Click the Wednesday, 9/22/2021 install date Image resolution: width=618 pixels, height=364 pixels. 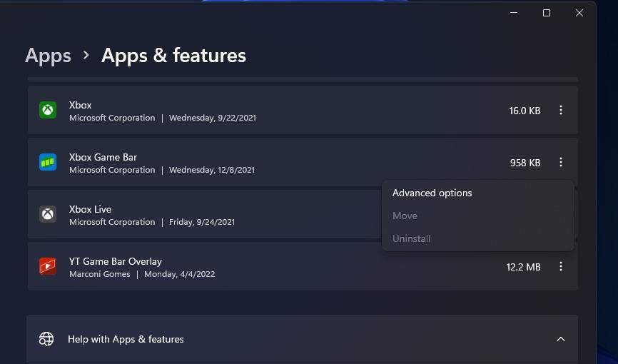coord(213,118)
